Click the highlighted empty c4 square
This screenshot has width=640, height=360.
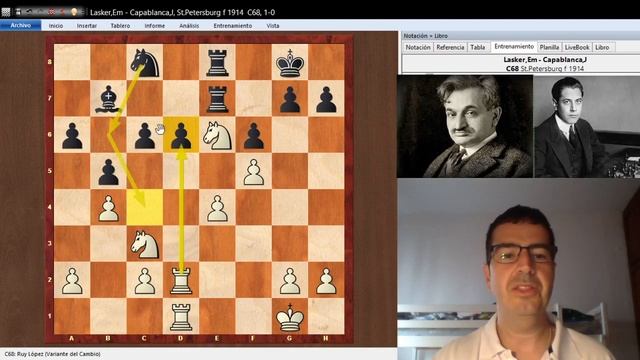144,208
